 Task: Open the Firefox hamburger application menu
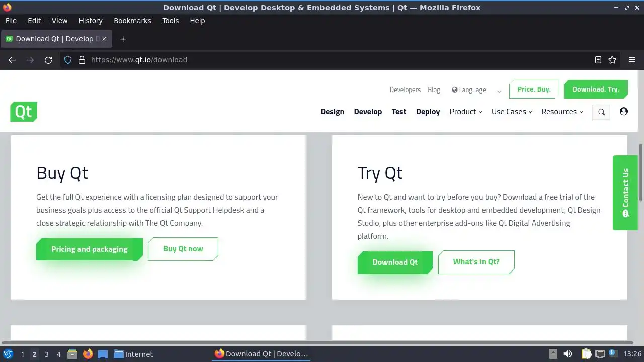coord(632,60)
